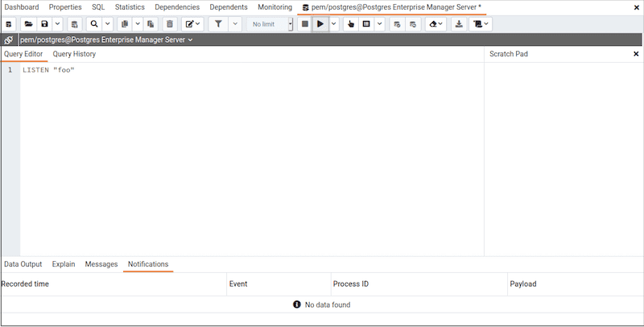Click the Copy icon in toolbar

[124, 24]
